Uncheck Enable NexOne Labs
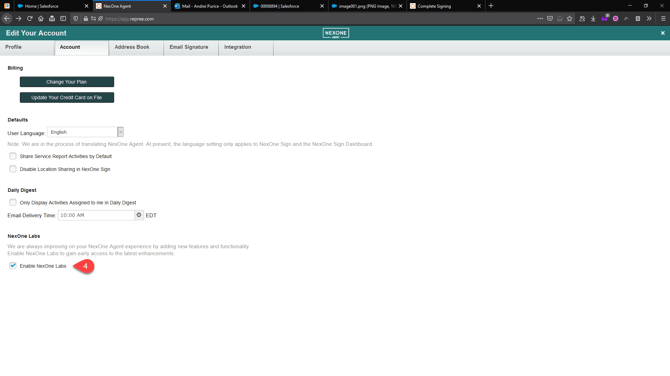This screenshot has width=670, height=376. pos(13,266)
